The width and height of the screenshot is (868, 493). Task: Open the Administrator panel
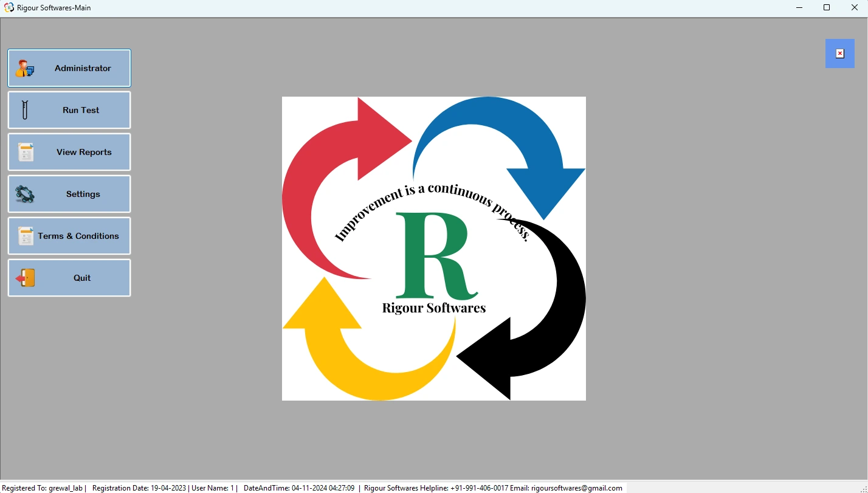pyautogui.click(x=83, y=68)
